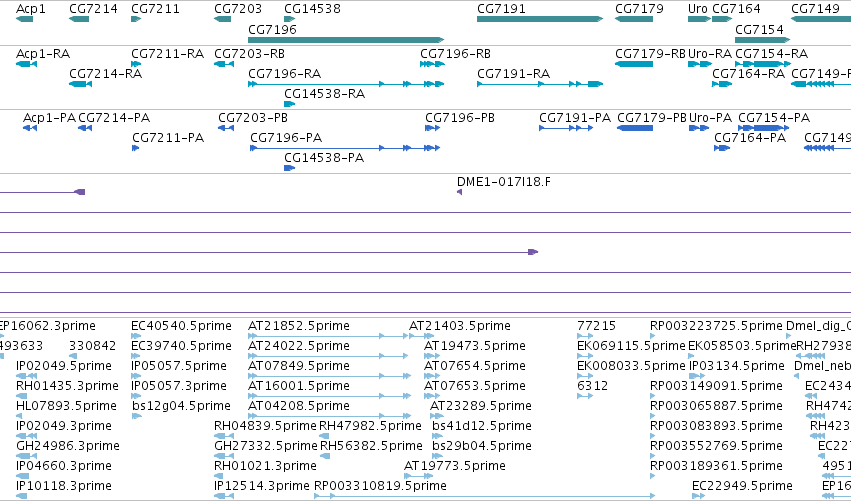Click the AT21852.5prime EST label
This screenshot has height=501, width=851.
(299, 326)
